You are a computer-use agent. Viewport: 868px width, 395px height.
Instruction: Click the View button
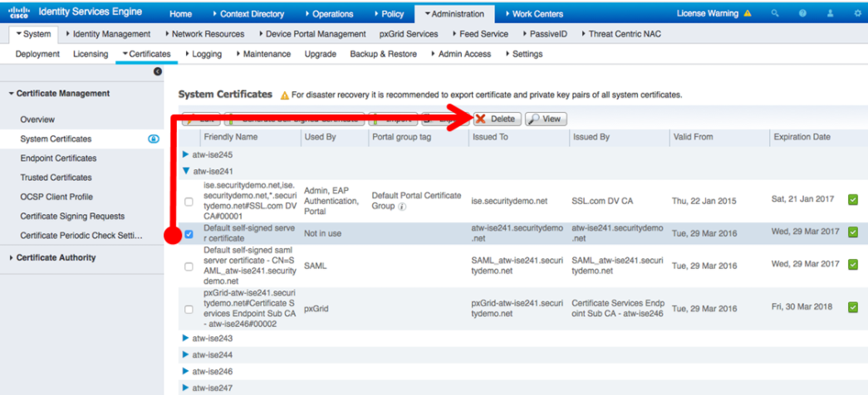coord(546,119)
